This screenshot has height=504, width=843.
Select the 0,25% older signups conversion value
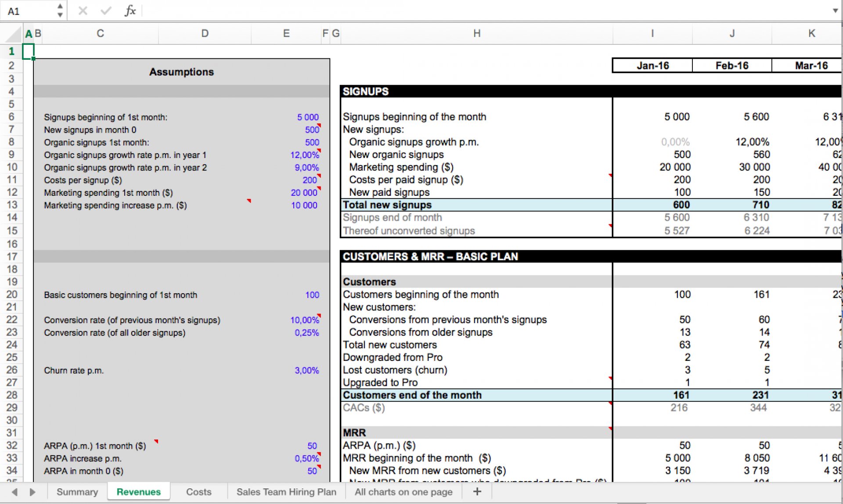[x=306, y=333]
